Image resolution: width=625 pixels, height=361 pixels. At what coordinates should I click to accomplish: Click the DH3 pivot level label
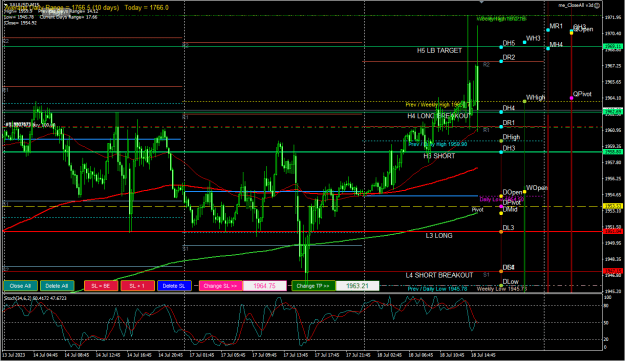coord(509,148)
